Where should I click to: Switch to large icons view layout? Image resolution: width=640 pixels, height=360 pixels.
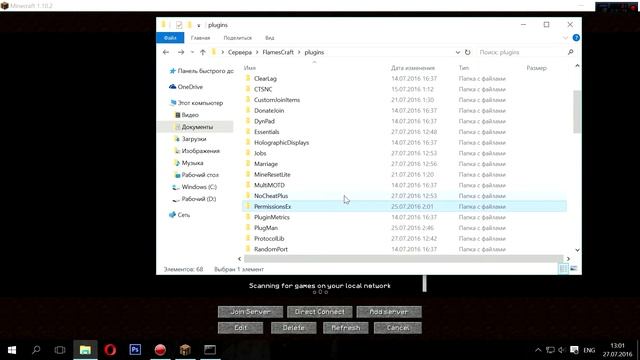click(x=574, y=269)
